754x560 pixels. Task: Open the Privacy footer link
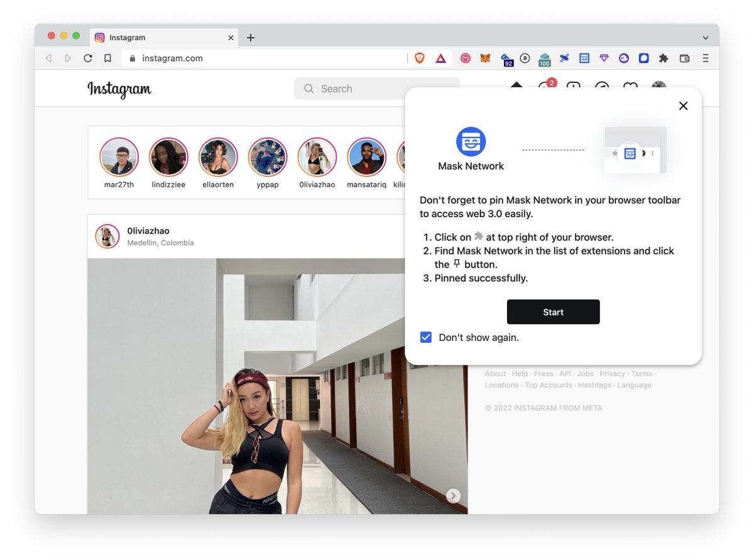tap(612, 374)
